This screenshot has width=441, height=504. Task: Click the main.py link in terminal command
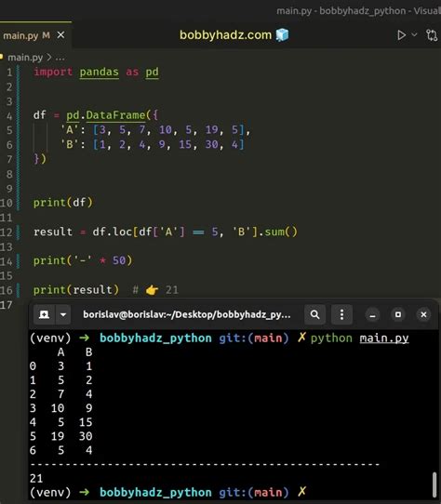pyautogui.click(x=384, y=338)
